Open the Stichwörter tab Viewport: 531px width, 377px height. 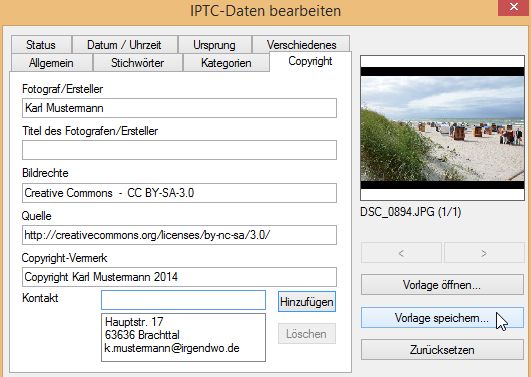(x=137, y=63)
